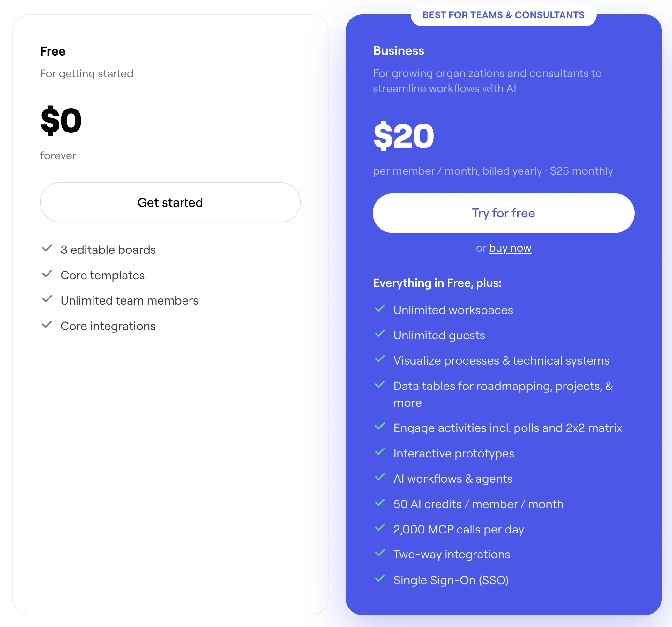This screenshot has width=672, height=627.
Task: Click green checkmark beside Unlimited guests
Action: (380, 334)
